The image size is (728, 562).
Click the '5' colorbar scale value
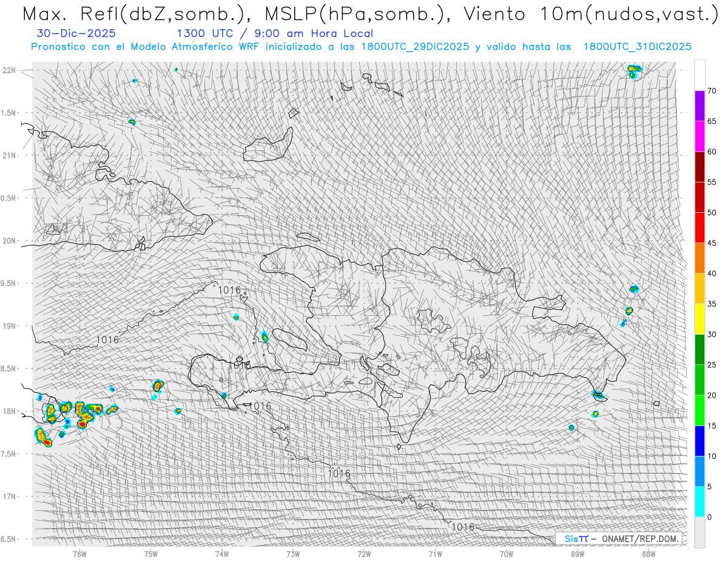[710, 486]
